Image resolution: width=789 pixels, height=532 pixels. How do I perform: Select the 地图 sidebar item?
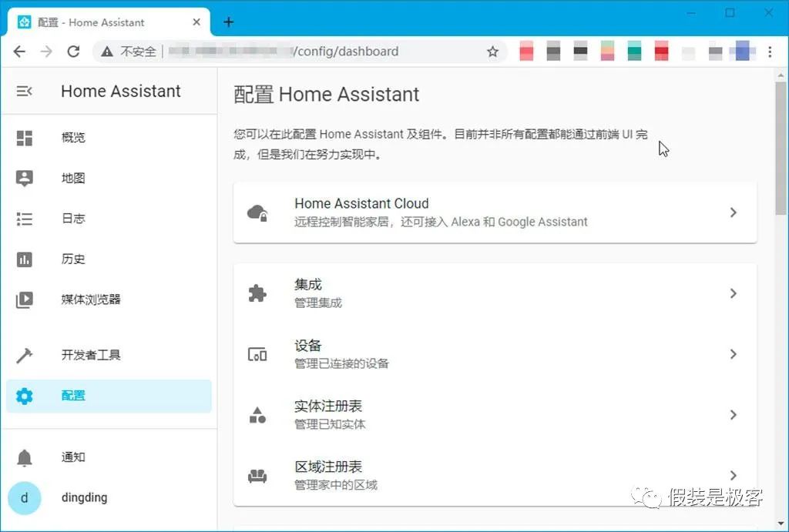(x=109, y=178)
